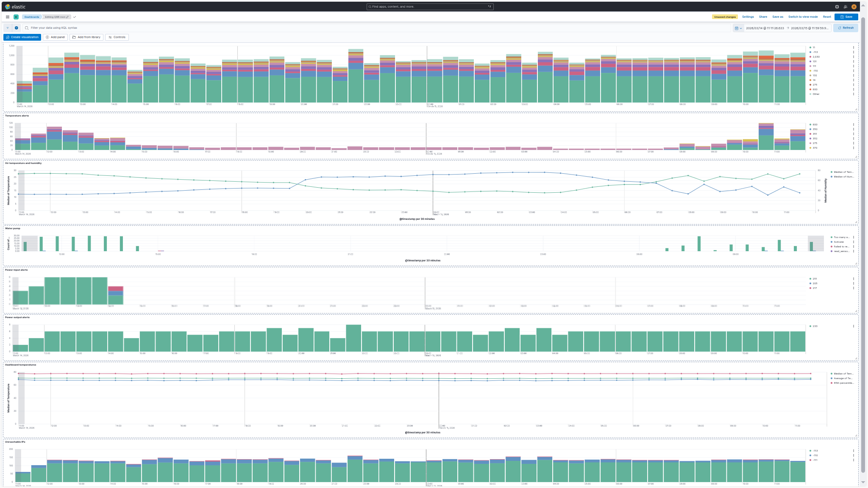Click the Save button
The image size is (868, 488).
(x=846, y=17)
